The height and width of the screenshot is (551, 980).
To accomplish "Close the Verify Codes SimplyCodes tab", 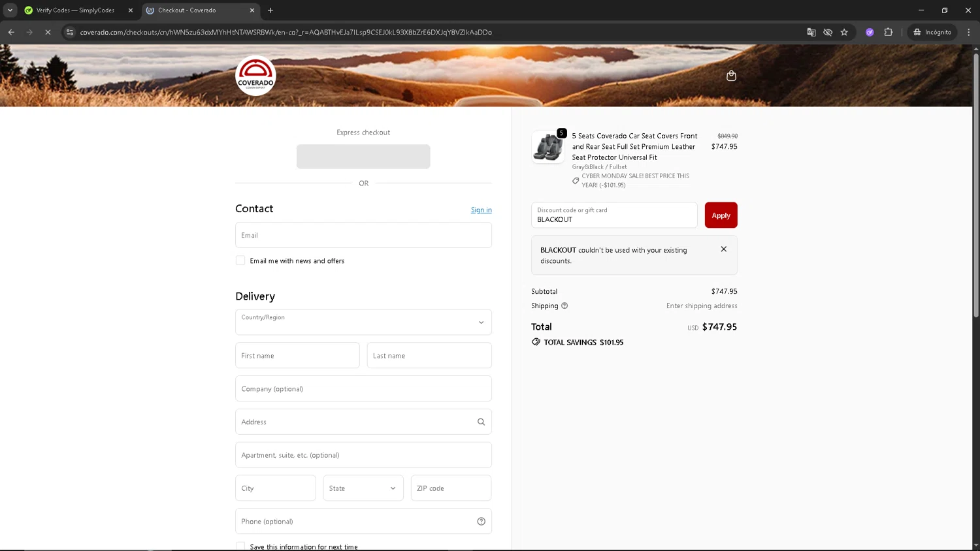I will point(130,10).
